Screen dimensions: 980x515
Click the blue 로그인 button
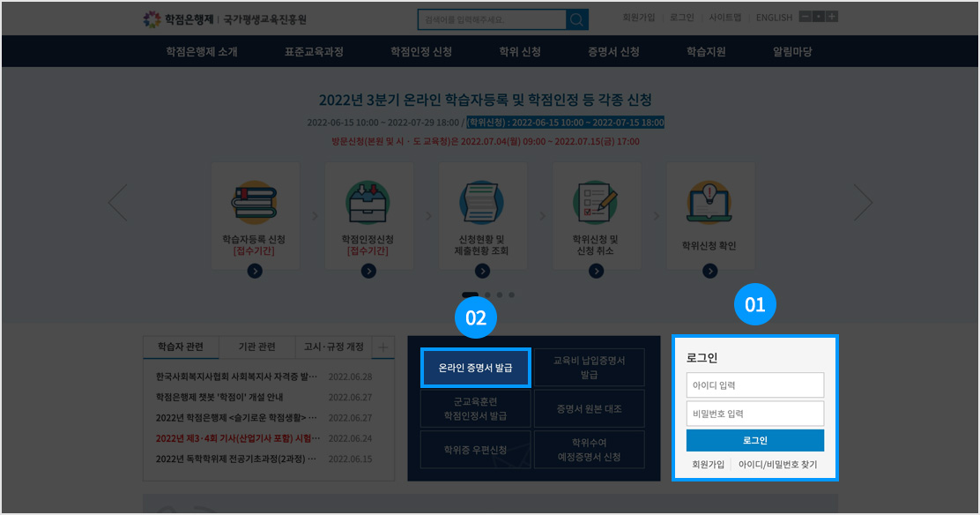754,440
